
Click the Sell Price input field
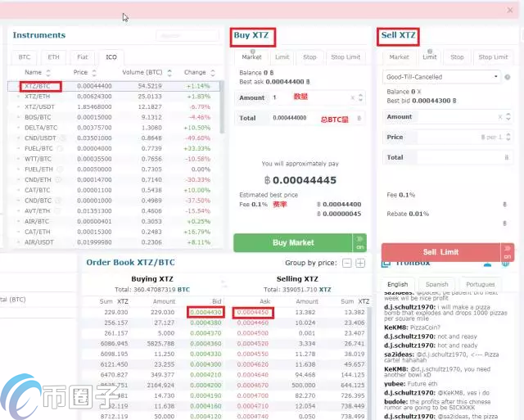447,137
